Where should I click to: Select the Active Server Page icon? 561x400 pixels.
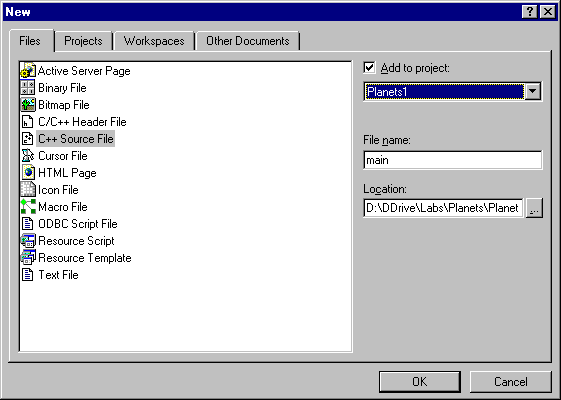tap(28, 70)
